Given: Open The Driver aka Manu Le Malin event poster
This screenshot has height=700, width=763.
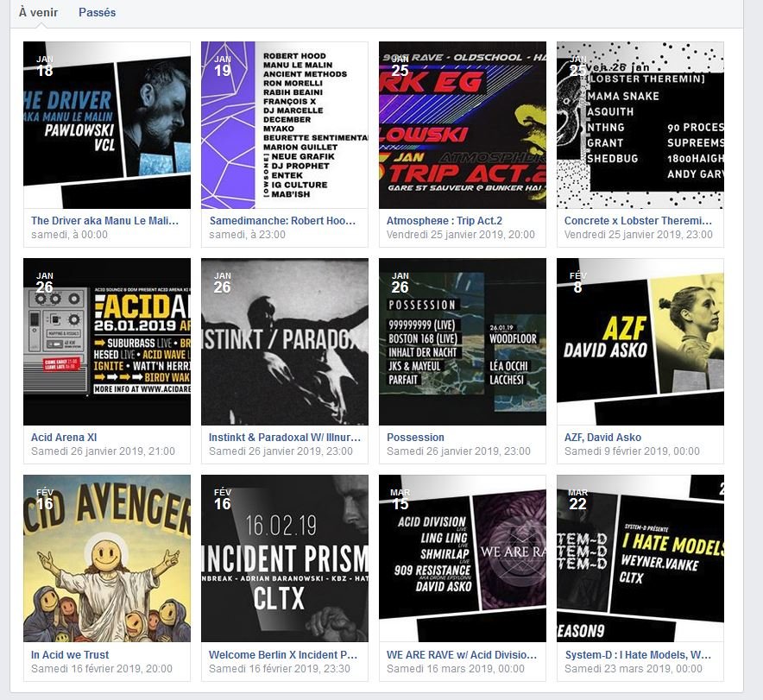Looking at the screenshot, I should click(x=107, y=125).
